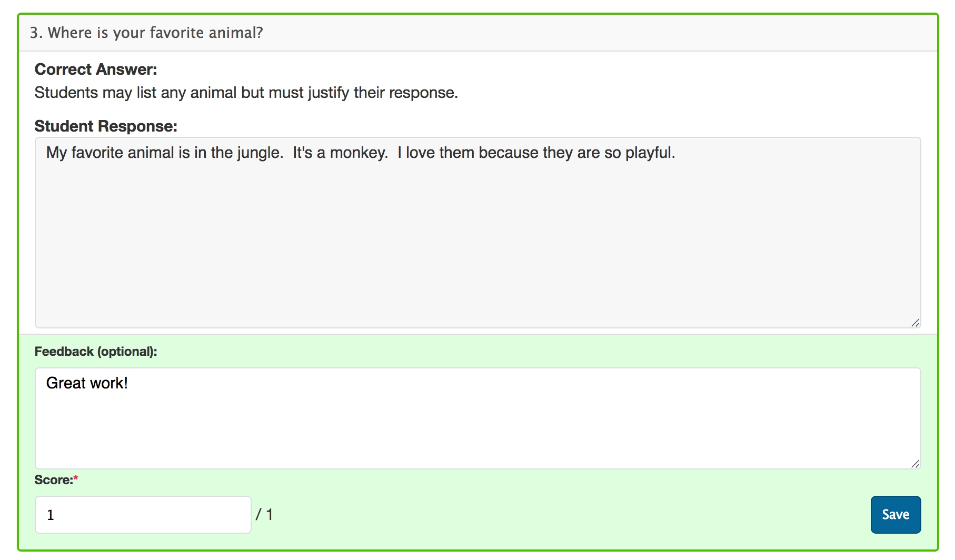Click the "Great work!" feedback text
The width and height of the screenshot is (955, 560).
87,383
